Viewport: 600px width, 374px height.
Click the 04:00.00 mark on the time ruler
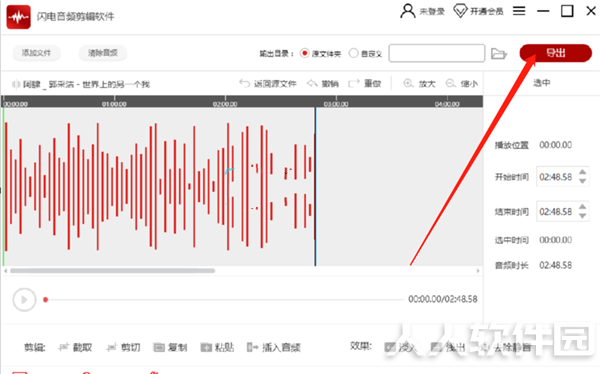pos(447,104)
